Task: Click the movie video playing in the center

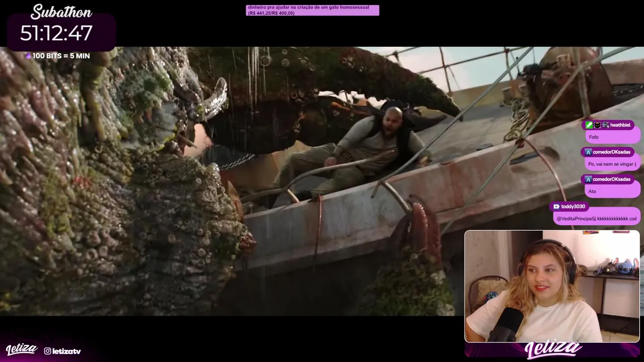Action: coord(322,181)
